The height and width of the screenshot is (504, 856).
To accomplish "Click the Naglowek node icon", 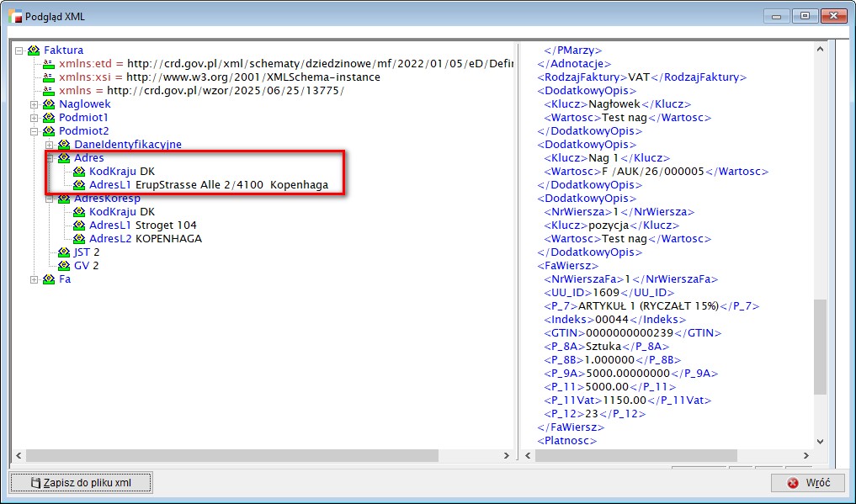I will point(49,104).
